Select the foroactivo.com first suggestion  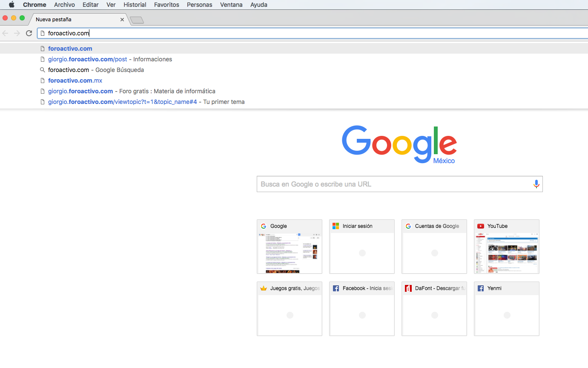tap(294, 49)
